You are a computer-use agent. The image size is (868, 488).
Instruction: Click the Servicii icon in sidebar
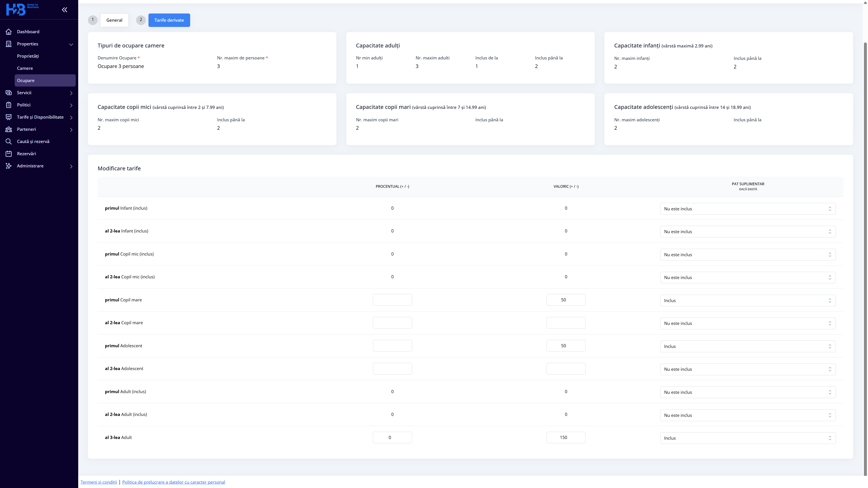click(x=9, y=93)
